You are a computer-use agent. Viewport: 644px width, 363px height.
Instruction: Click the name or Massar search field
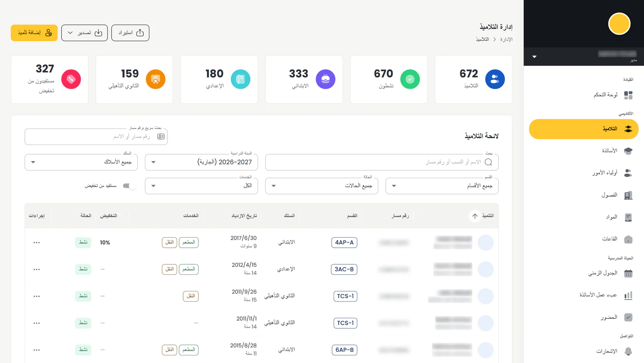[382, 162]
